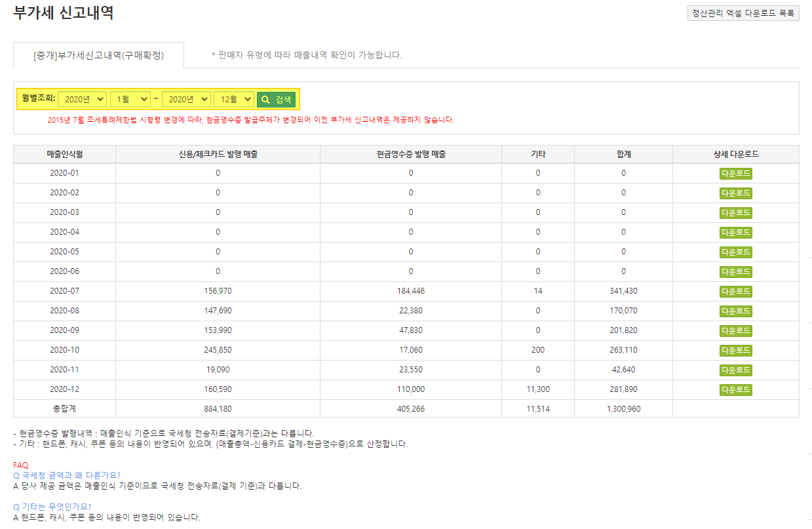Download details for 2020-10
Viewport: 812px width, 529px height.
pyautogui.click(x=735, y=350)
